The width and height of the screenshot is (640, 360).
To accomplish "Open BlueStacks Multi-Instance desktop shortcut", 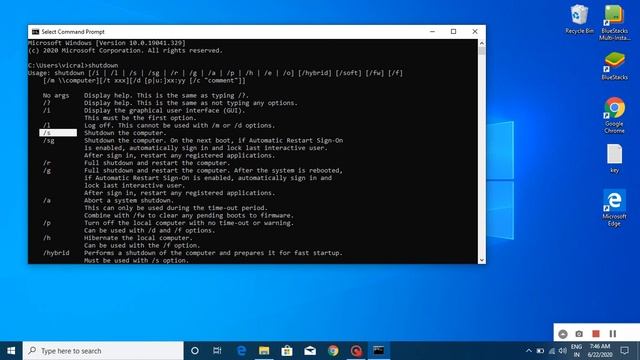I will pyautogui.click(x=614, y=22).
